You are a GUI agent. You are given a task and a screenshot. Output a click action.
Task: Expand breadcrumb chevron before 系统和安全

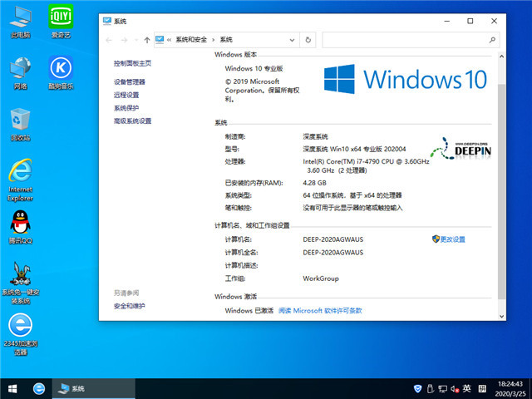[170, 39]
